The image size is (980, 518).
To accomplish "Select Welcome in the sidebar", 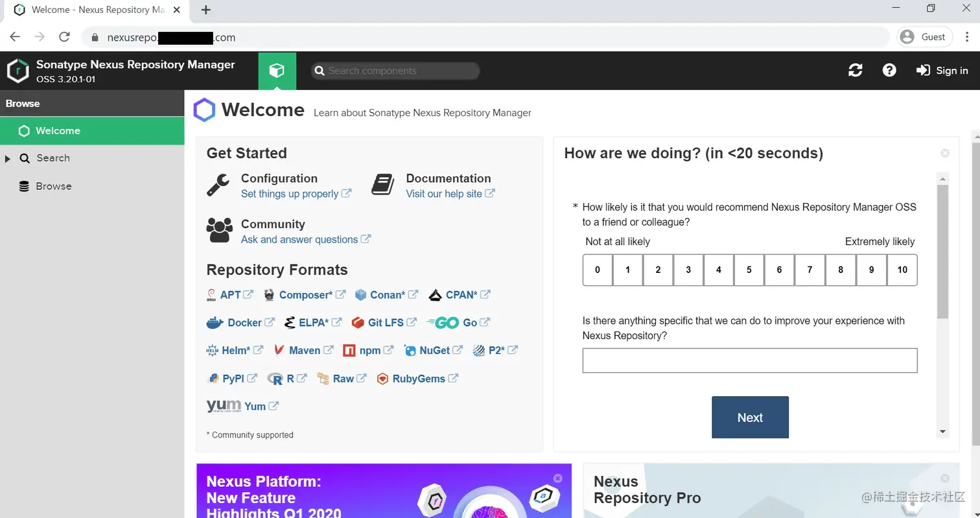I will 92,131.
